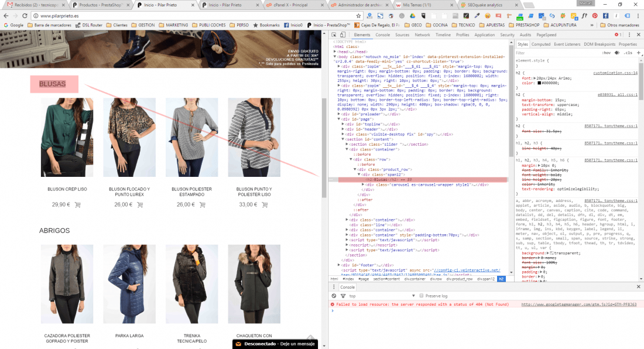The image size is (644, 349).
Task: Open the Computed styles tab
Action: pos(540,45)
